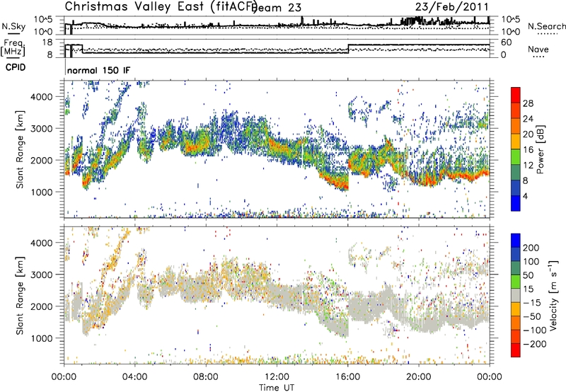Click the noise spike near 13:30 in the N.Sky plot
Viewport: 566px width, 392px height.
pos(302,21)
